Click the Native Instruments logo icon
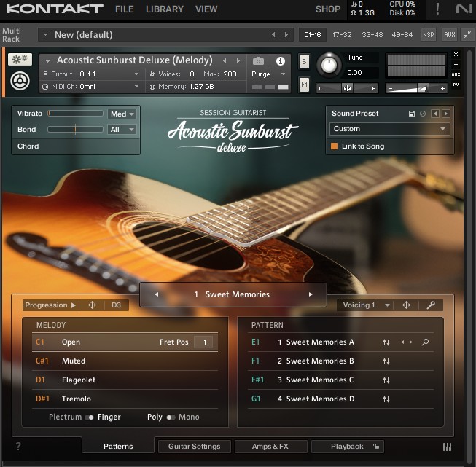Viewport: 476px width, 467px height. point(464,9)
